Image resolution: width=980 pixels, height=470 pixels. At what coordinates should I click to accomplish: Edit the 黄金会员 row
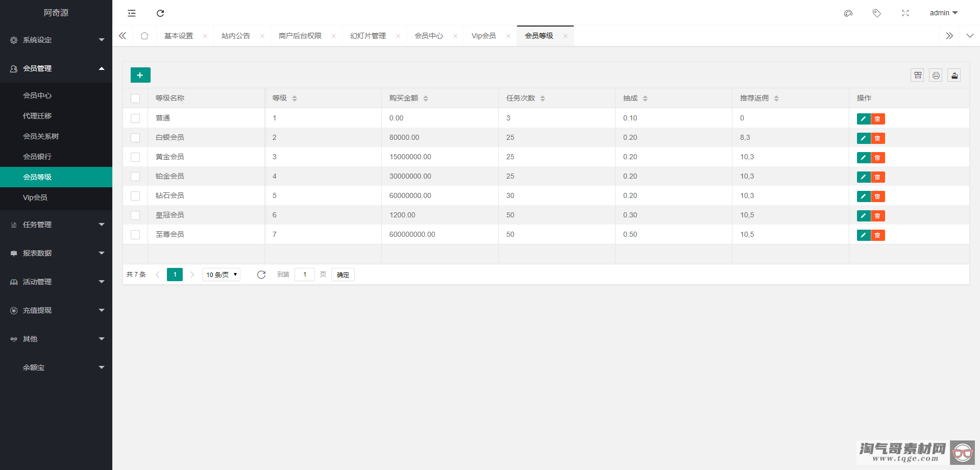(864, 158)
